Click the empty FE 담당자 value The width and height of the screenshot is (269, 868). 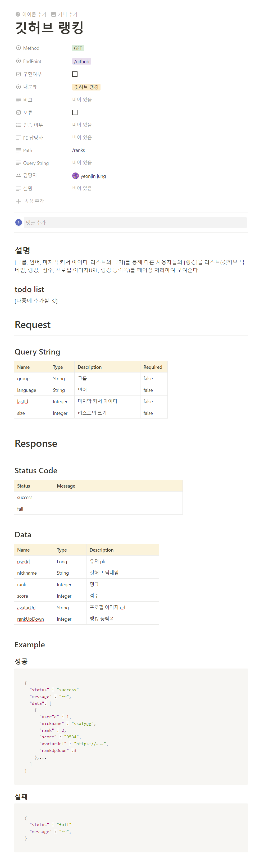click(82, 138)
